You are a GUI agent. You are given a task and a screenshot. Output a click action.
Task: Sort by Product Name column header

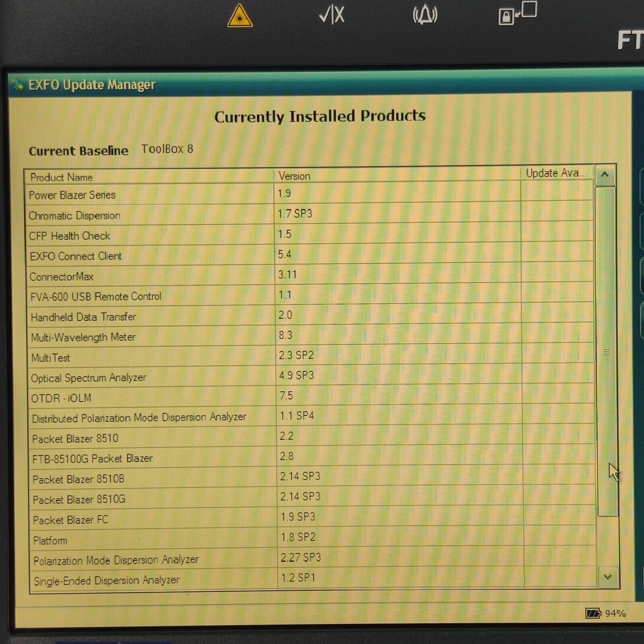click(x=150, y=177)
